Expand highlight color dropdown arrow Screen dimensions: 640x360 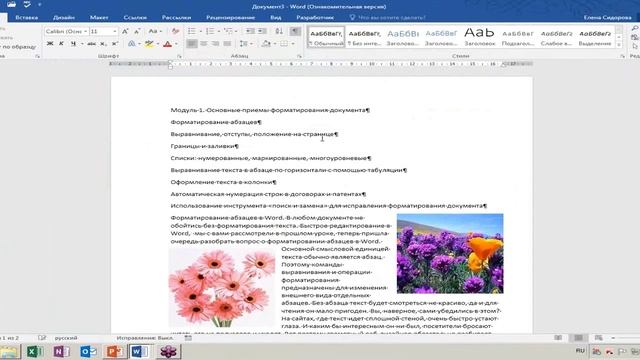click(158, 44)
